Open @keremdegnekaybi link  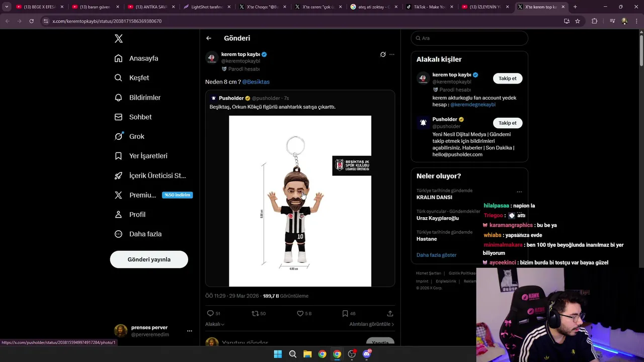473,105
